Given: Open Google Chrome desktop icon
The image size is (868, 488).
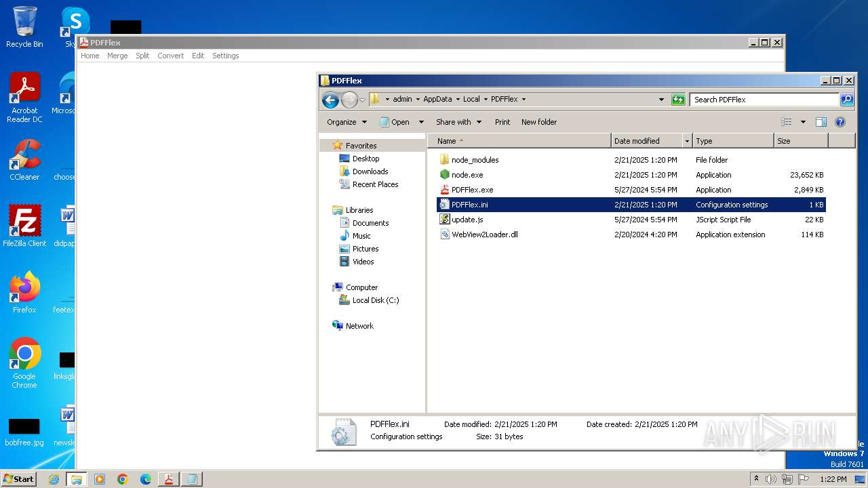Looking at the screenshot, I should 24,363.
